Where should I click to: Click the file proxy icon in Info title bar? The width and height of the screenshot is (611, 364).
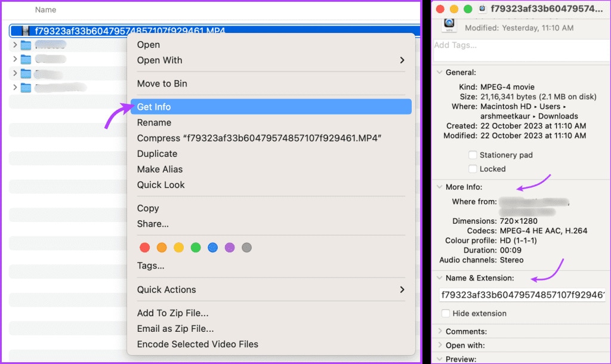pyautogui.click(x=482, y=8)
